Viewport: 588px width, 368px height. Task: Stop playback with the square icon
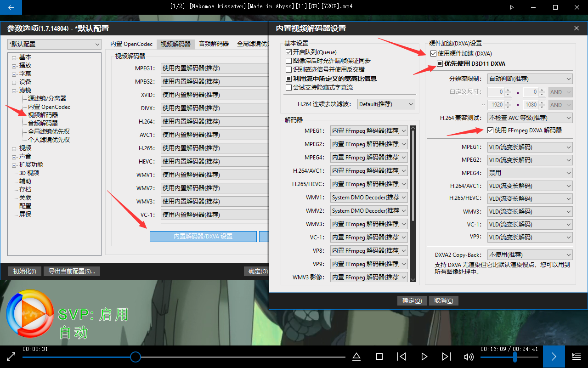pos(379,357)
